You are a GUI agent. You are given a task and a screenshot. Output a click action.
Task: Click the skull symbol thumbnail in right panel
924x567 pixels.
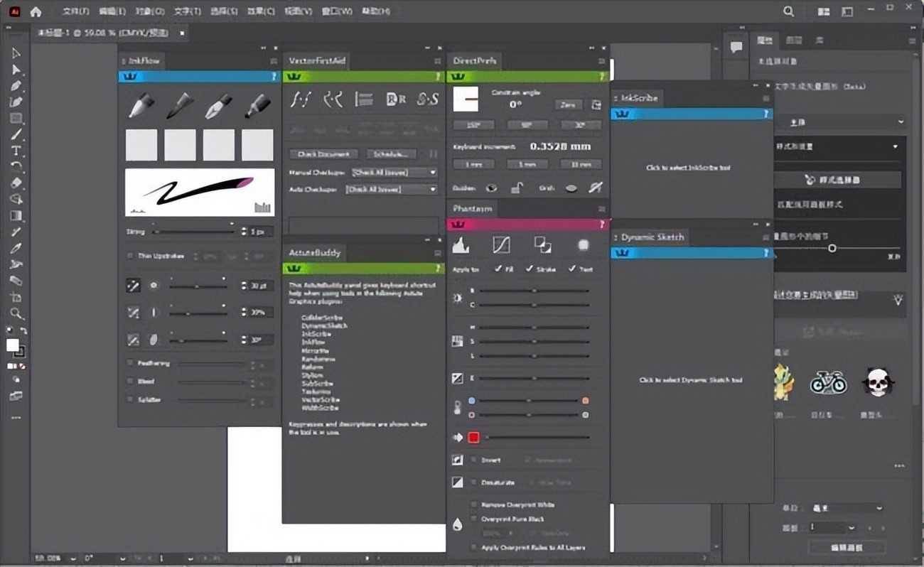pos(877,379)
